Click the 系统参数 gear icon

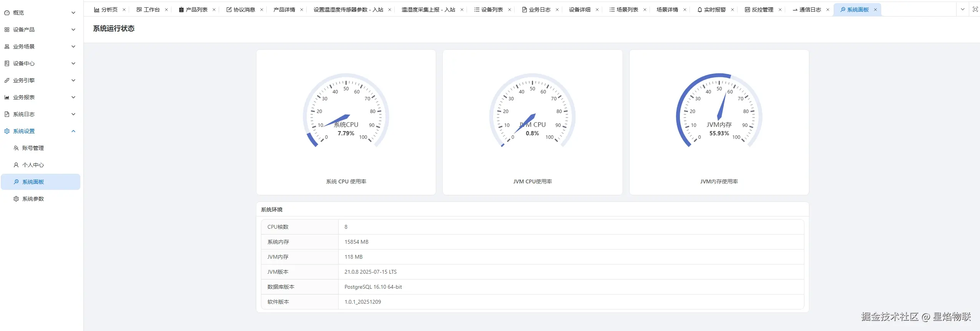click(16, 199)
